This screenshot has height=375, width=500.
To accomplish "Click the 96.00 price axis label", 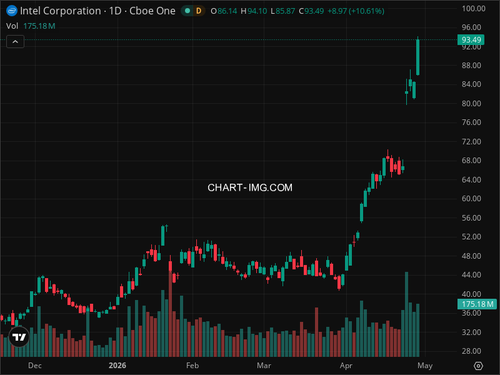I will click(471, 27).
